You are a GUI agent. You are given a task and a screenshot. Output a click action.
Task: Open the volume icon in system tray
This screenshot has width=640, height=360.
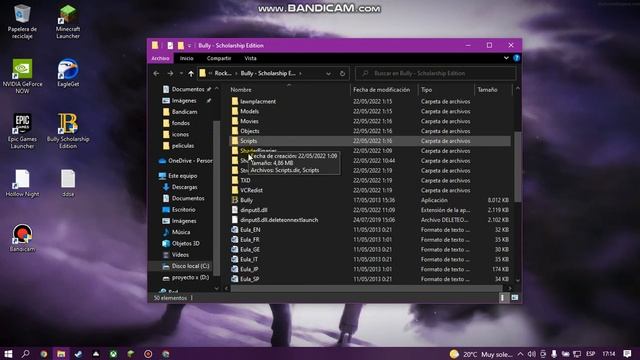tap(531, 354)
